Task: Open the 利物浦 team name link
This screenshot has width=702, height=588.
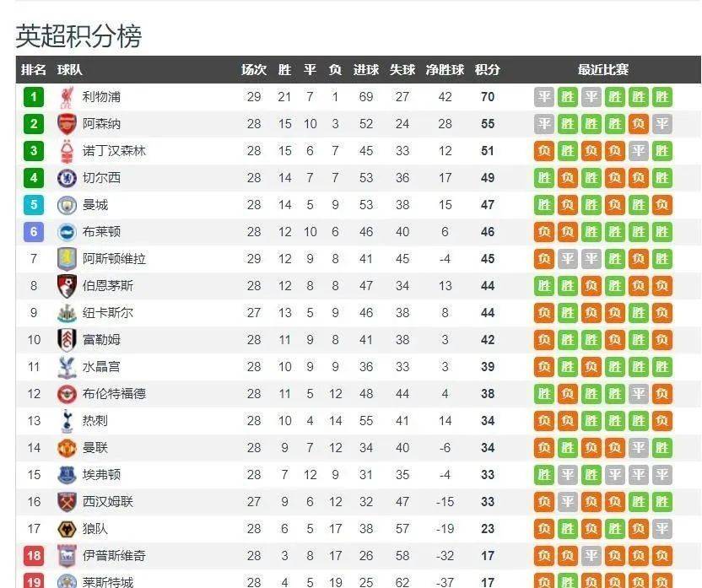Action: [101, 97]
